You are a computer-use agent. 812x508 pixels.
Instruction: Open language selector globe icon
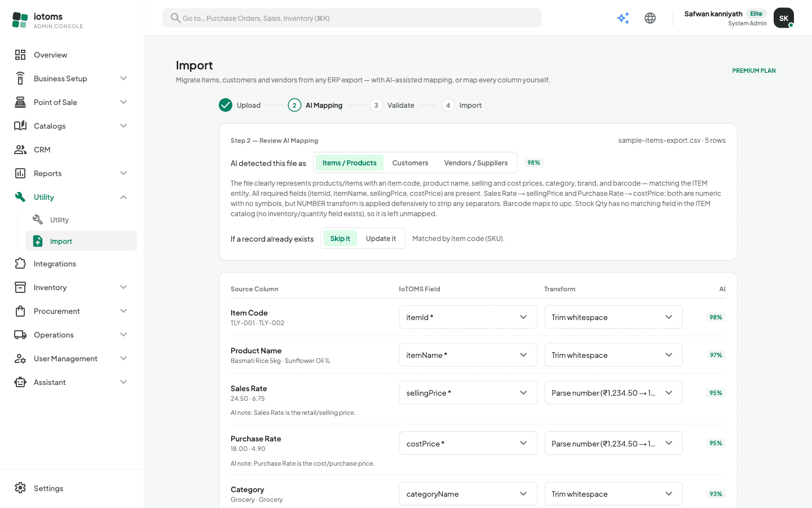pyautogui.click(x=650, y=18)
